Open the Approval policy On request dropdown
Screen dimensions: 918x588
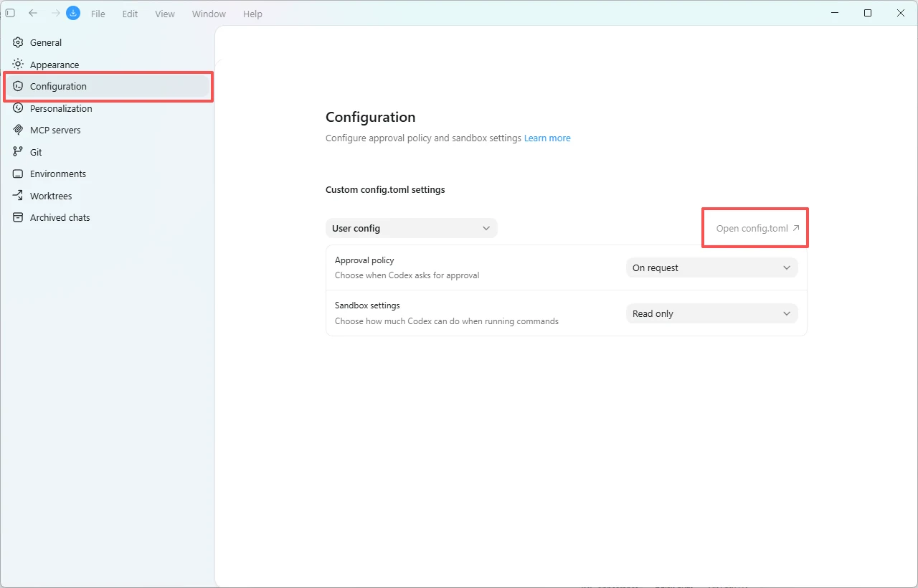click(x=711, y=267)
